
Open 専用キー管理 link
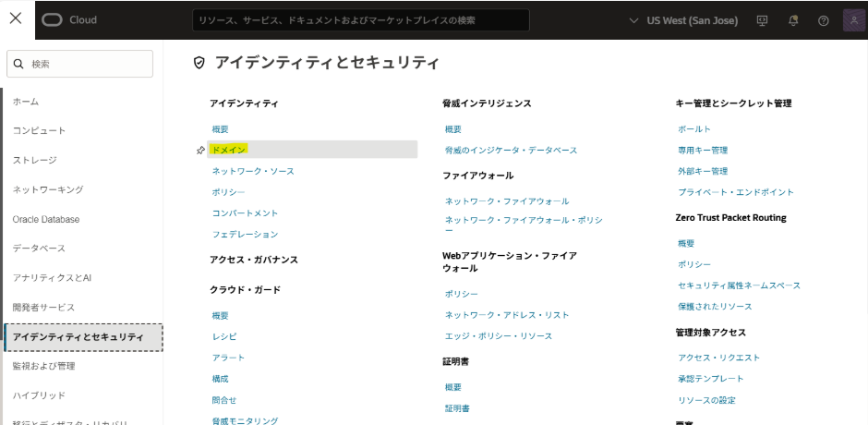(x=703, y=151)
